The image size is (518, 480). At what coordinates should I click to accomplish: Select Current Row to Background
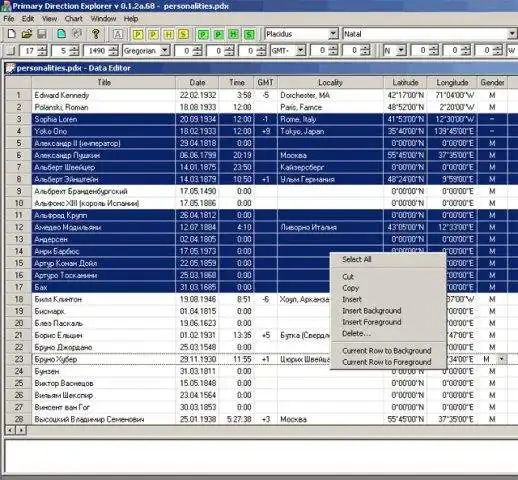click(388, 351)
